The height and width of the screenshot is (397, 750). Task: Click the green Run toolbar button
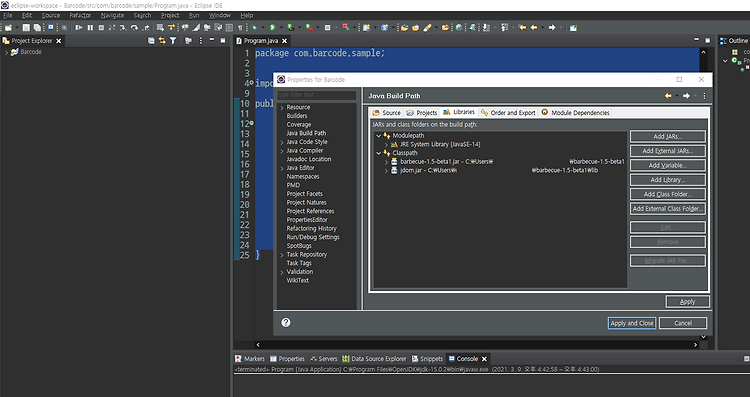[x=272, y=28]
